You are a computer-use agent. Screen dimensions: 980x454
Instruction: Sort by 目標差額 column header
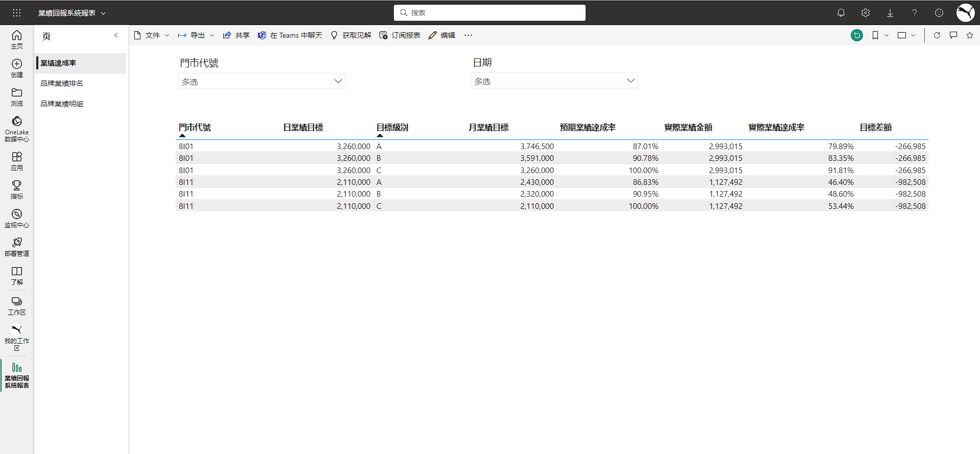coord(876,128)
